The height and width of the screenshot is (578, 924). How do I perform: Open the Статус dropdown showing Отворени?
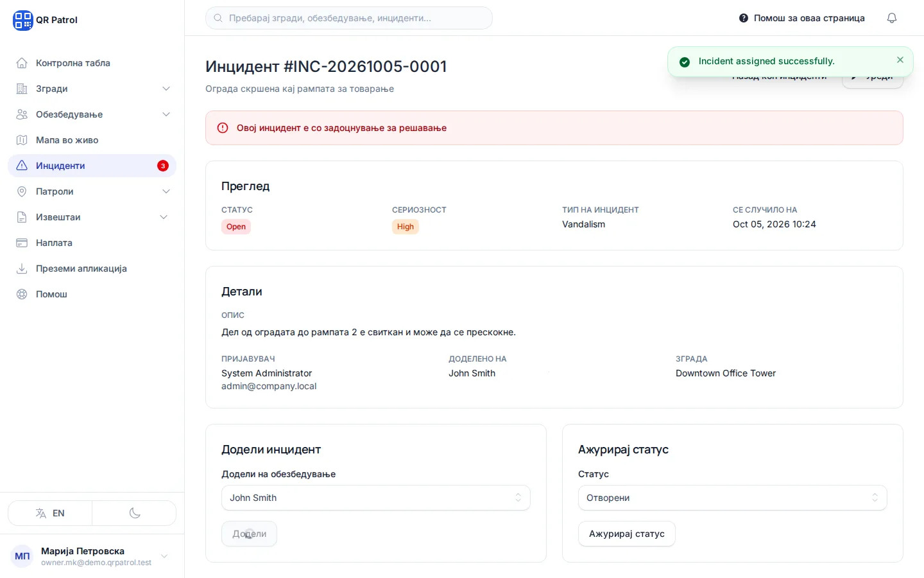pyautogui.click(x=733, y=498)
